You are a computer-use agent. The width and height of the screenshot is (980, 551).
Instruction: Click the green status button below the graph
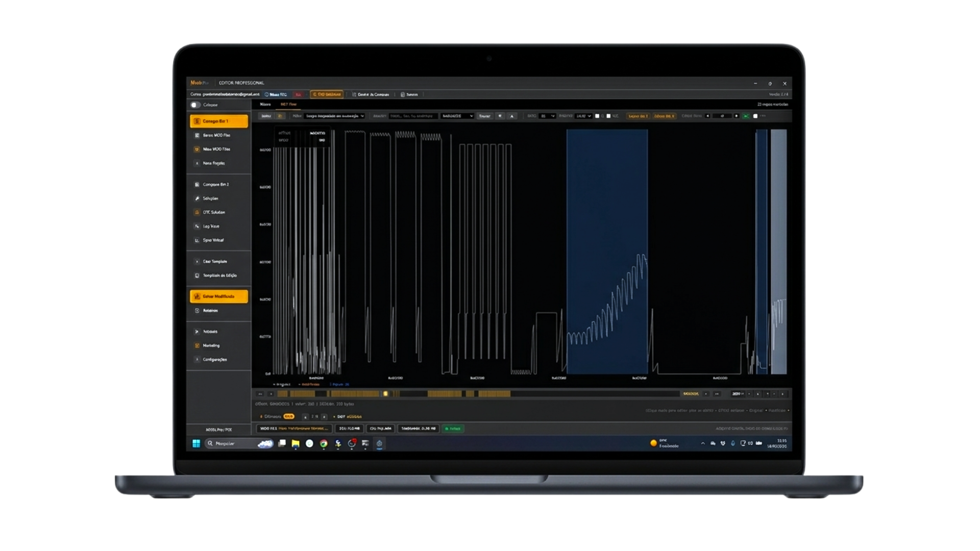click(x=453, y=429)
